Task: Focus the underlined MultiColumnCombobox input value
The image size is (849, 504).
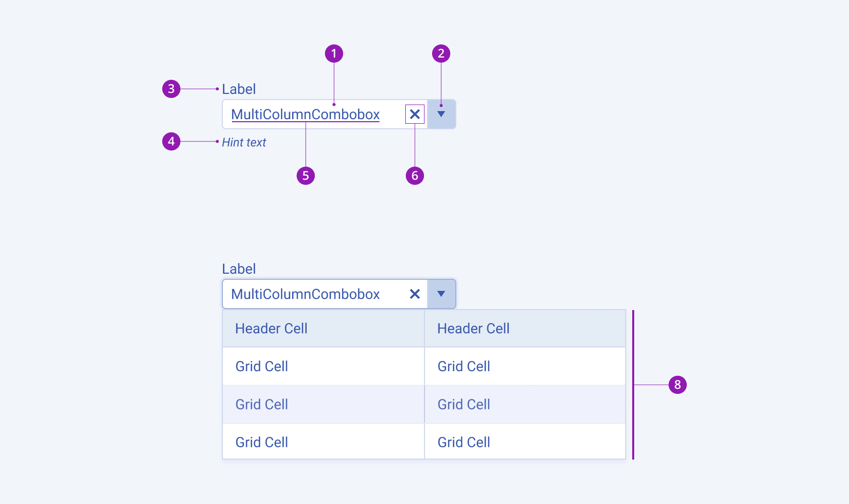Action: [x=305, y=114]
